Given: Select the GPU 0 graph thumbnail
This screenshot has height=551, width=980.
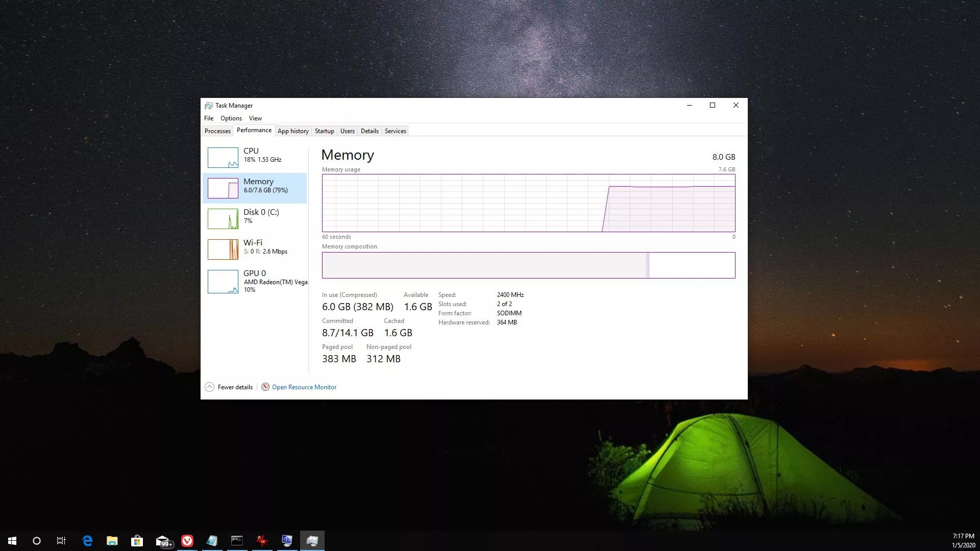Looking at the screenshot, I should click(223, 281).
